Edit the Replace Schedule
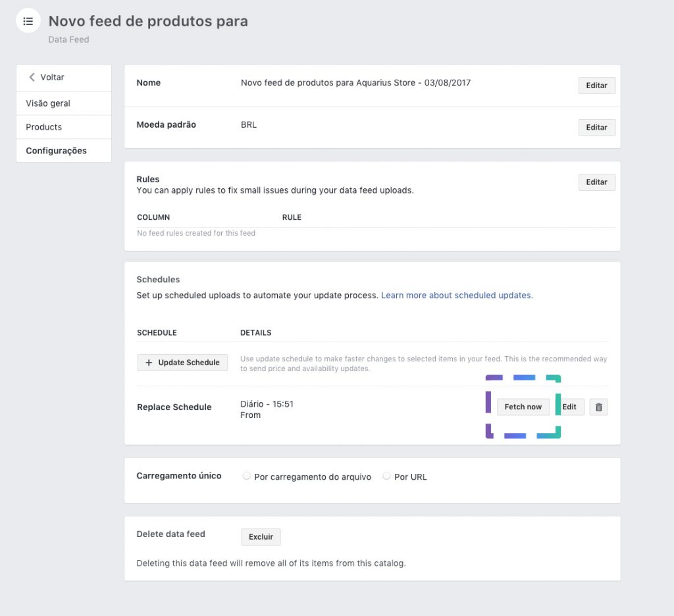Screen dimensions: 674x616 [x=569, y=407]
